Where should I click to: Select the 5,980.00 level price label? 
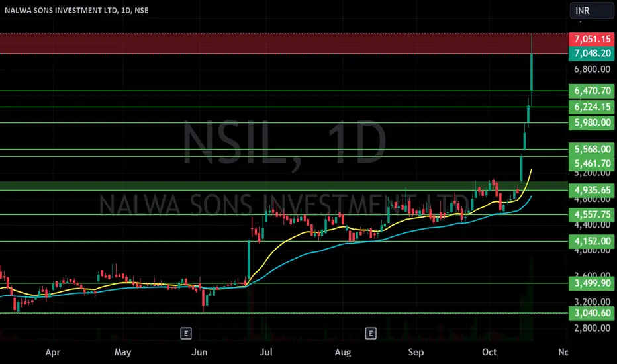pos(591,123)
